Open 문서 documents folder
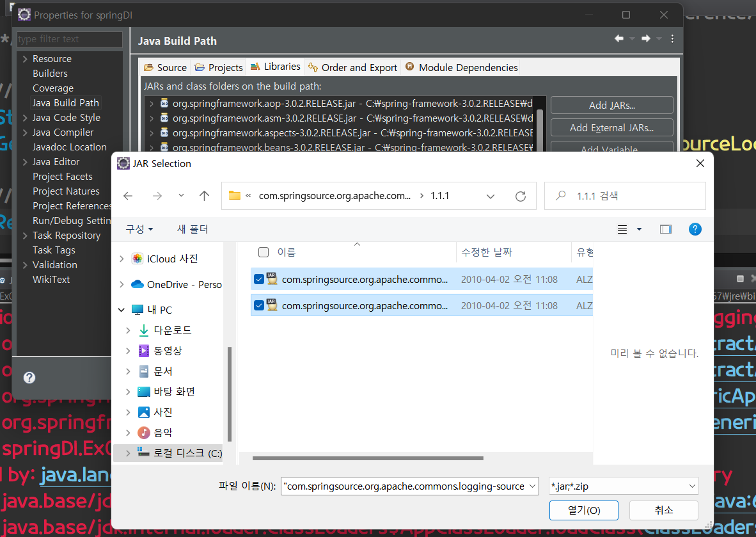The height and width of the screenshot is (537, 756). (x=162, y=371)
